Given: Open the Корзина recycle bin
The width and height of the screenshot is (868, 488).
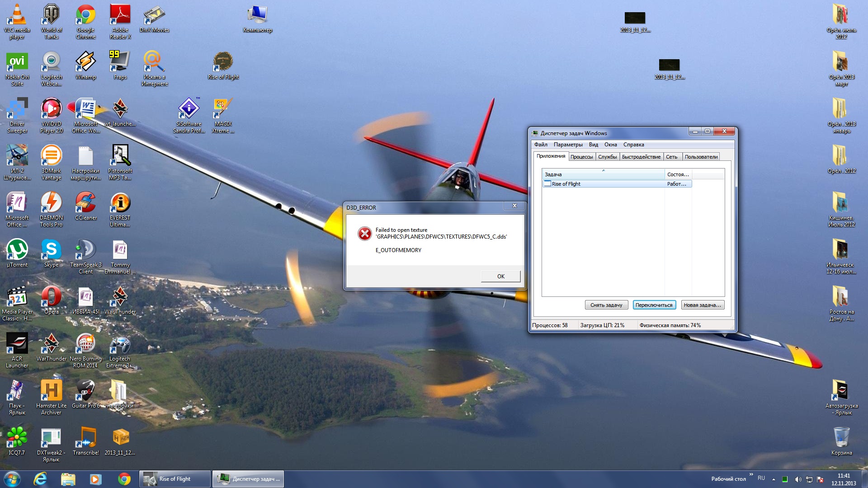Looking at the screenshot, I should pyautogui.click(x=841, y=437).
